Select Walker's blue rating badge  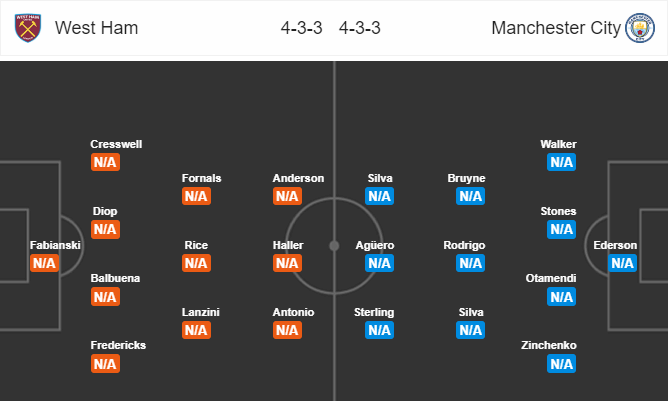561,162
